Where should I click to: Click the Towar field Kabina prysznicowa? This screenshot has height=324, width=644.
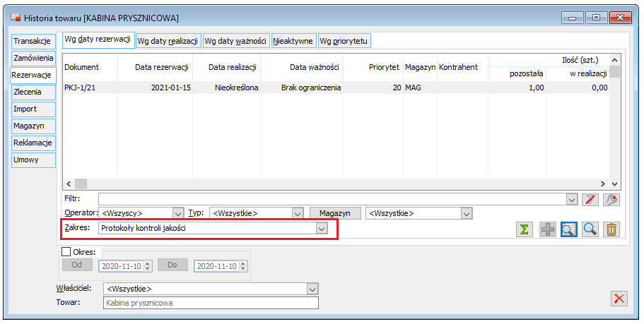point(211,303)
